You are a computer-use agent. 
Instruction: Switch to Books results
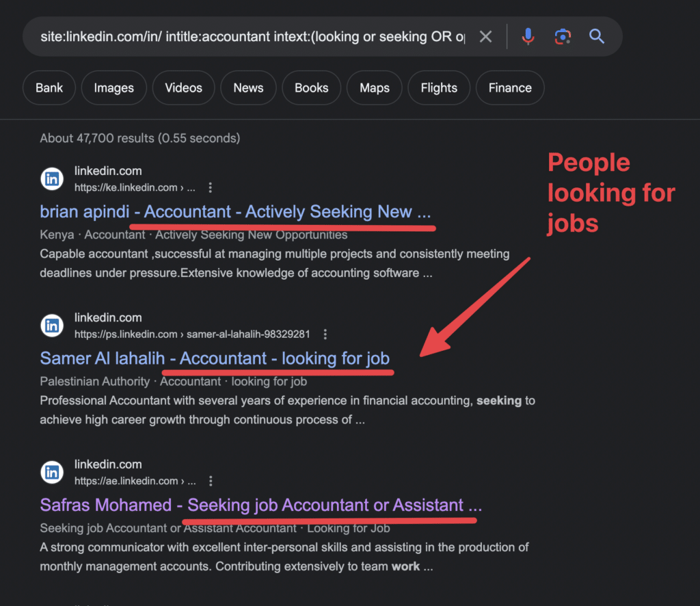point(312,88)
